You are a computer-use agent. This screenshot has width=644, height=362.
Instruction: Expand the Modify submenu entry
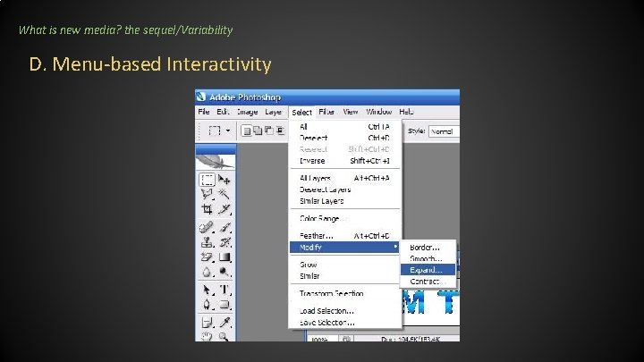point(344,247)
